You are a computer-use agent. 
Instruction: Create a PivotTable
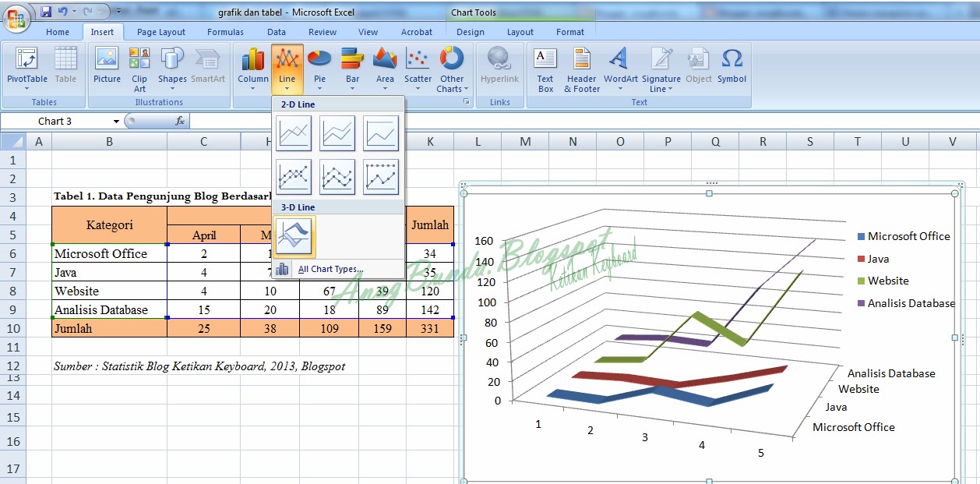26,69
